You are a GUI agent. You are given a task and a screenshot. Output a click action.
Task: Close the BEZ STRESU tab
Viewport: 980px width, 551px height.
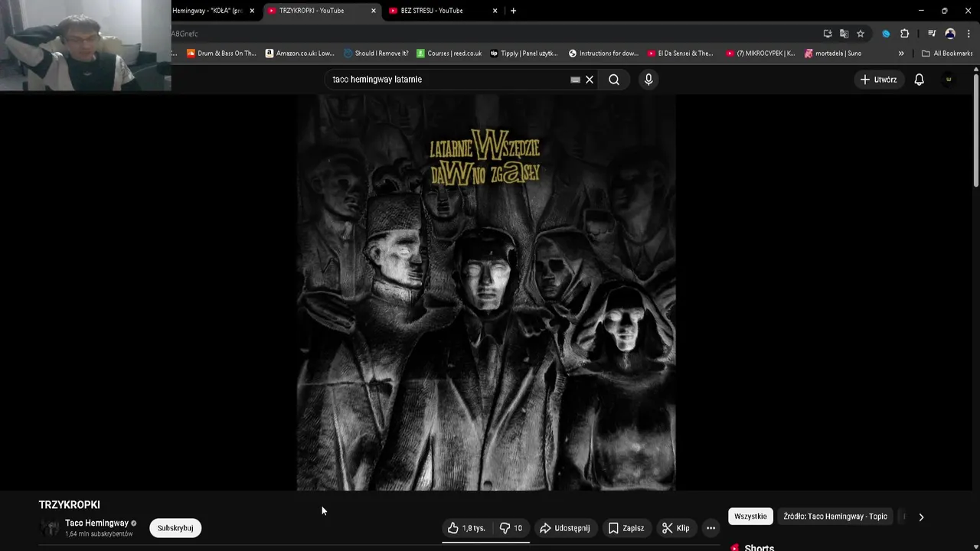[x=495, y=11]
